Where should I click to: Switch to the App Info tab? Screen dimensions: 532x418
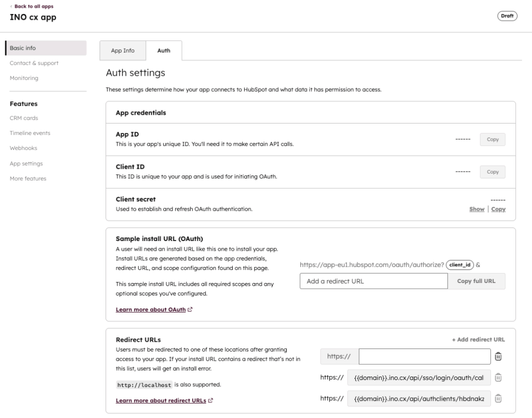123,50
